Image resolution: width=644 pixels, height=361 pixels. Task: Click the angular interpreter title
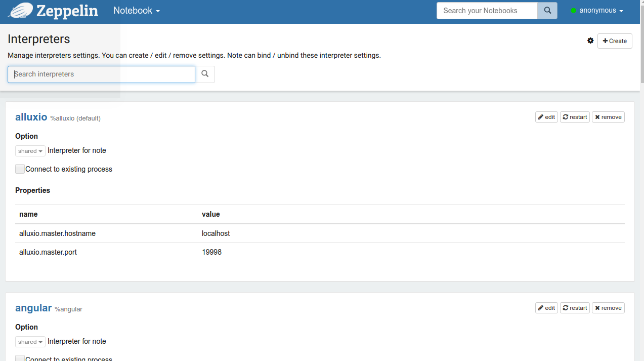33,308
